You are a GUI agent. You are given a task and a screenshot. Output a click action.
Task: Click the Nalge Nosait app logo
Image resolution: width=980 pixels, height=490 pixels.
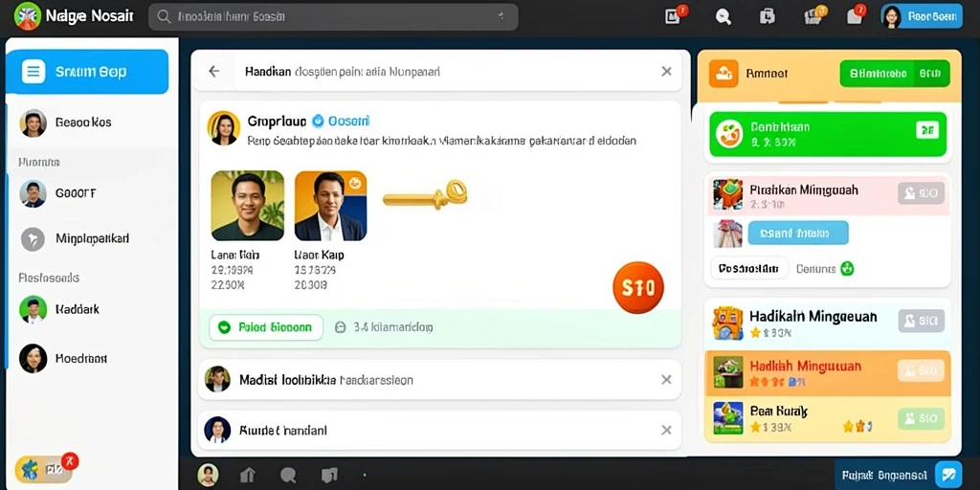point(28,16)
